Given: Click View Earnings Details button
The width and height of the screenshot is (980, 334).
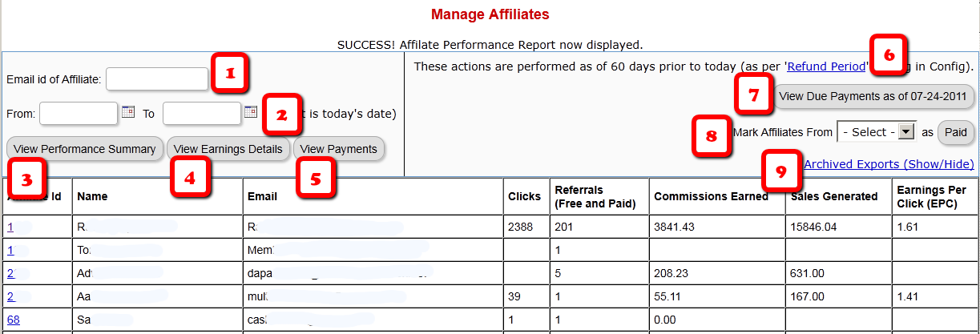Looking at the screenshot, I should [228, 149].
